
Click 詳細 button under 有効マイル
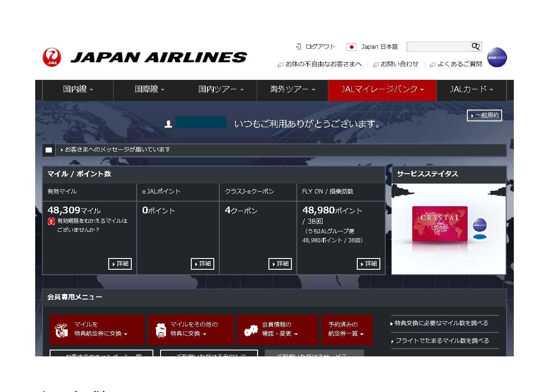point(120,264)
